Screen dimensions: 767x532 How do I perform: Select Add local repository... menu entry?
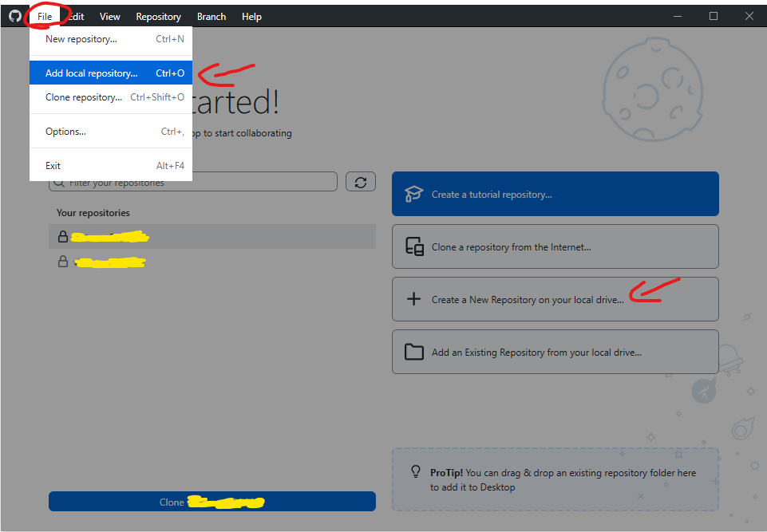tap(111, 73)
